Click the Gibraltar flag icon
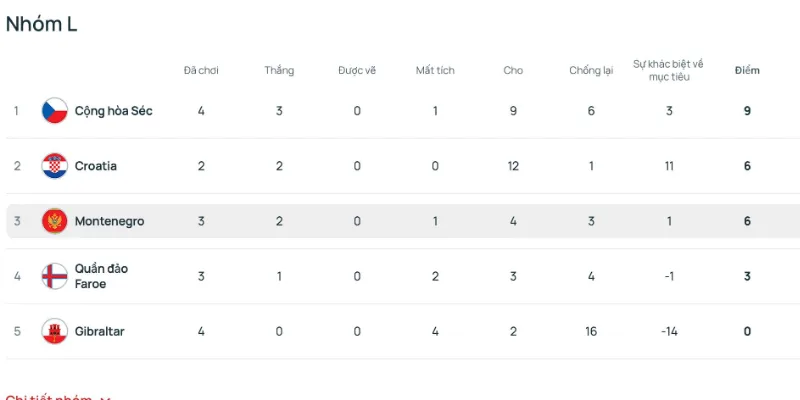 54,331
